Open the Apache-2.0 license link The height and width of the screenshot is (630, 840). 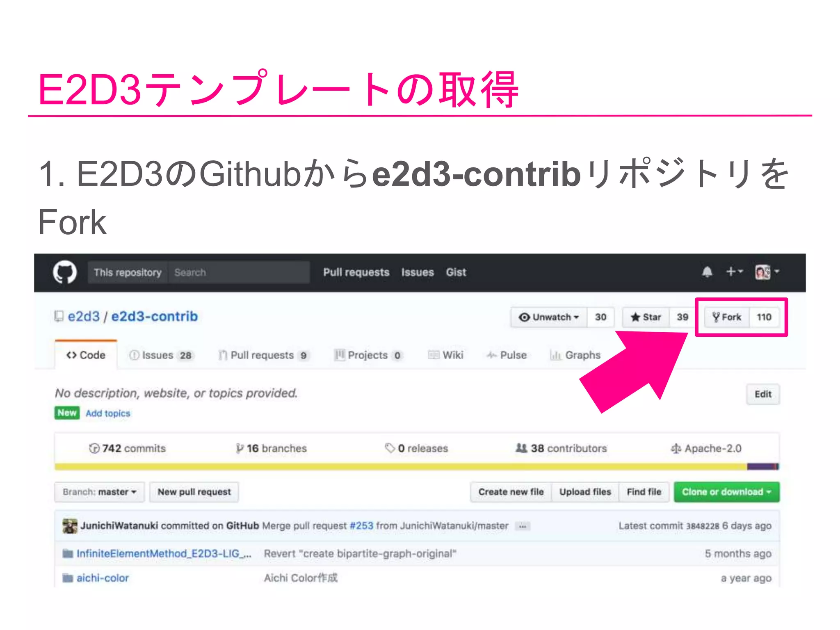(706, 448)
